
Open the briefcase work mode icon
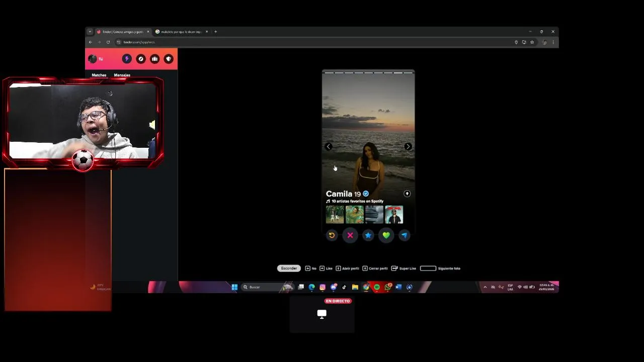click(x=154, y=59)
